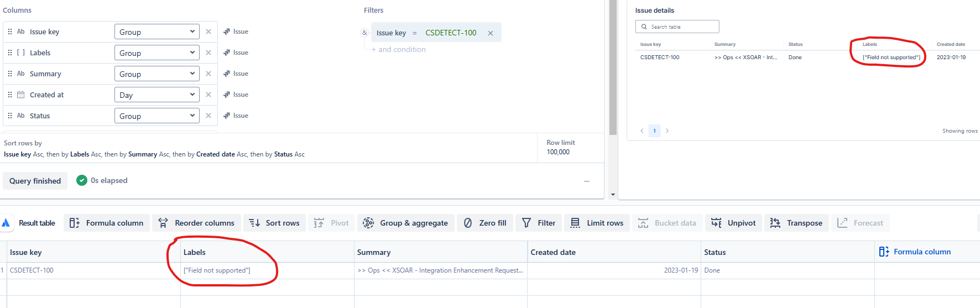Click 2023-01-19 cell in Issue details
This screenshot has width=980, height=308.
point(951,57)
